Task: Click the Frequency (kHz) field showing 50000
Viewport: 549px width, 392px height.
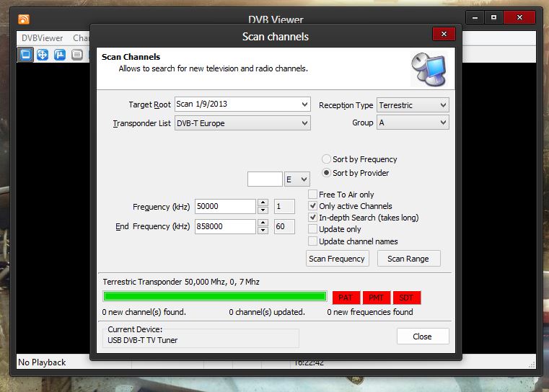Action: coord(225,206)
